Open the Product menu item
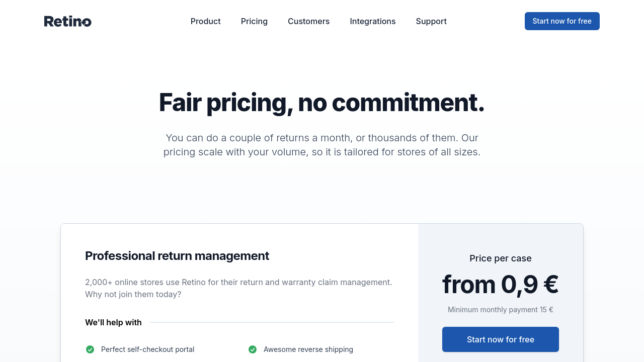Screen dimensions: 644x362 pos(205,21)
